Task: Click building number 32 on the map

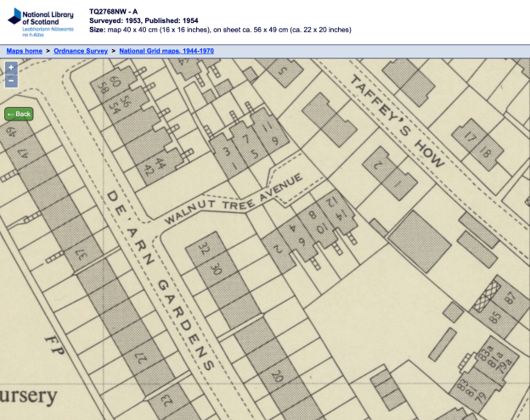Action: click(203, 249)
